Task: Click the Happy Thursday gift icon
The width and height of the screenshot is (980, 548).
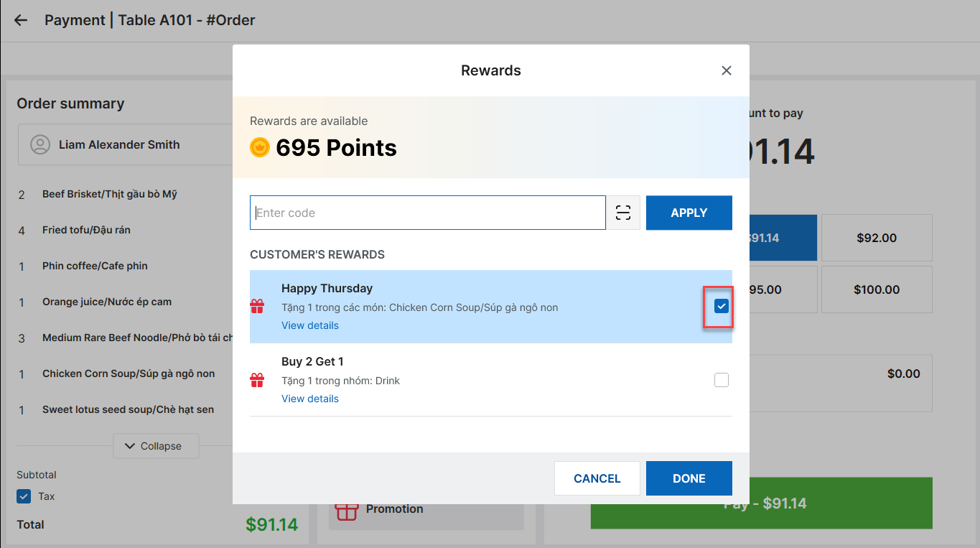Action: [257, 307]
